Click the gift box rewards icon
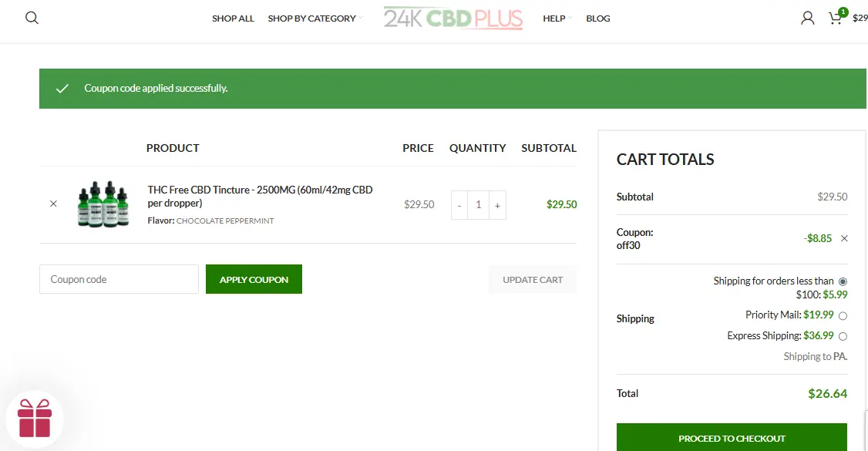Screen dimensions: 868x451 tap(35, 419)
